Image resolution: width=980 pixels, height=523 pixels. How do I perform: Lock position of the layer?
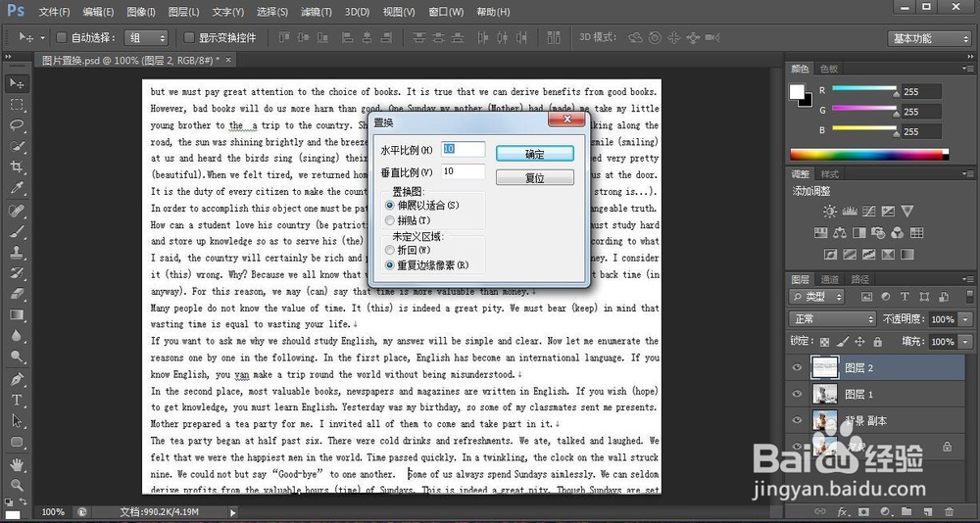(859, 342)
